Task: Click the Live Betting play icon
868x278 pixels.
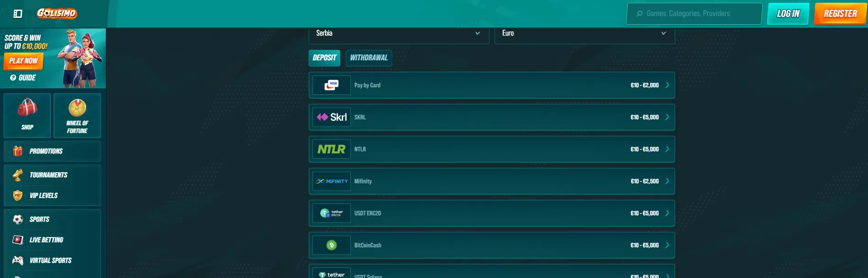Action: click(18, 240)
